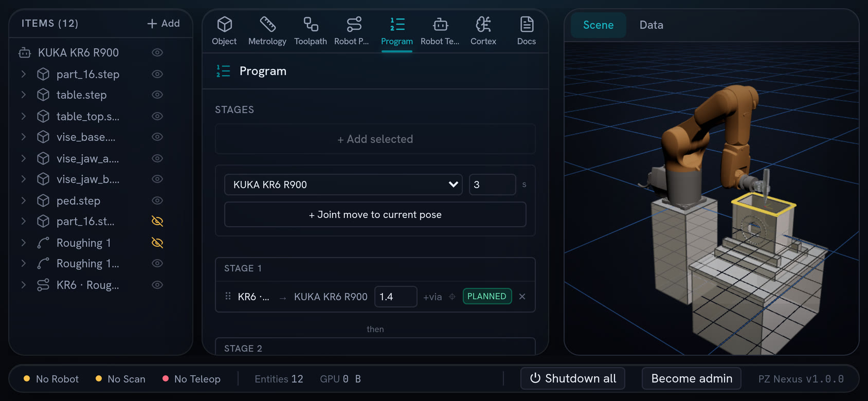Screen dimensions: 868x401
Task: Click the toolpath curve icon beside hidden Roughing 1
Action: tap(43, 243)
